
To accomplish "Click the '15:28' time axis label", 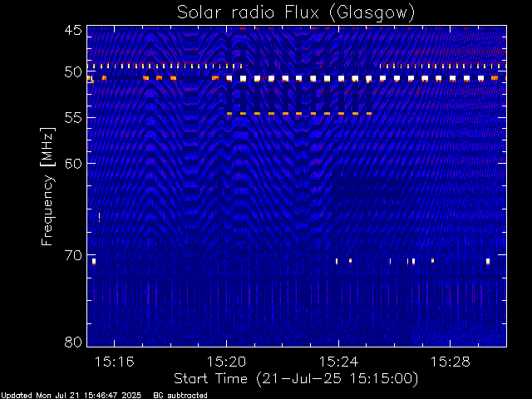I will (451, 362).
